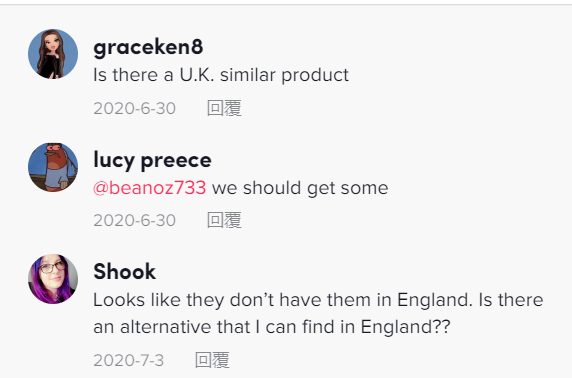Open lucy preece's profile avatar

click(x=53, y=167)
